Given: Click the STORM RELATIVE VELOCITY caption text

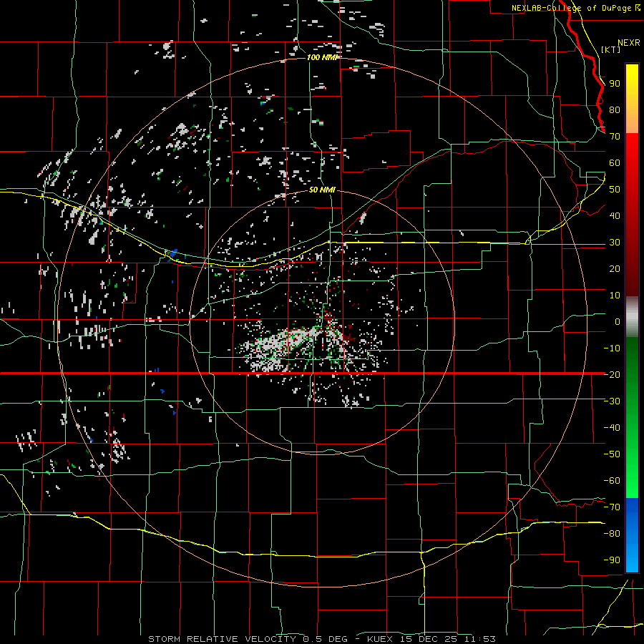Looking at the screenshot, I should [222, 639].
